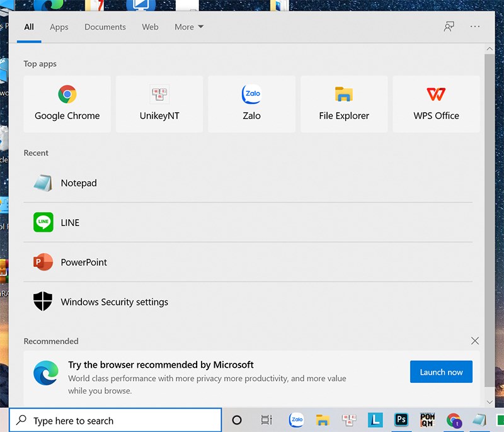
Task: Open Notepad from the Recent list
Action: [79, 183]
